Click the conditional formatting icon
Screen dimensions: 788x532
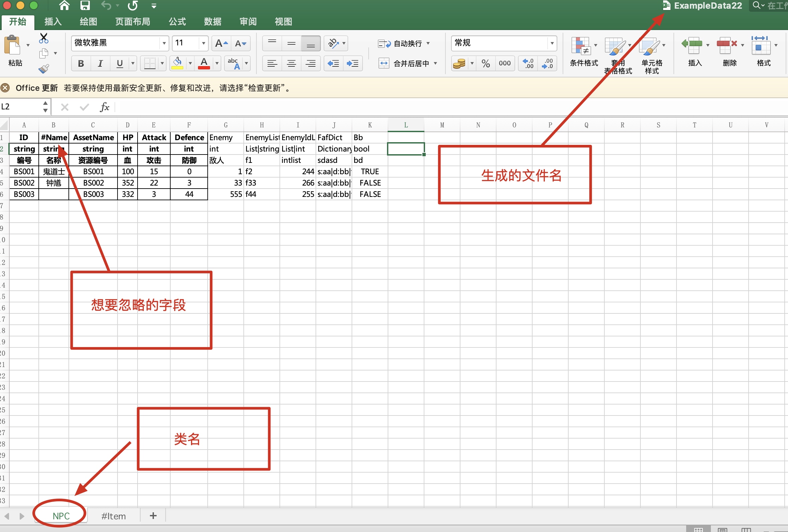tap(581, 46)
